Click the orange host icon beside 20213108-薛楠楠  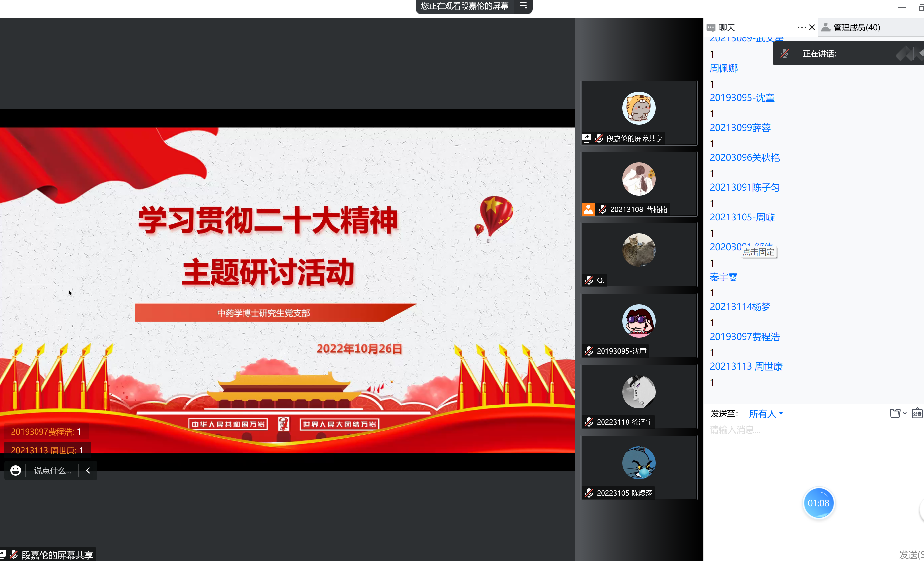tap(588, 209)
